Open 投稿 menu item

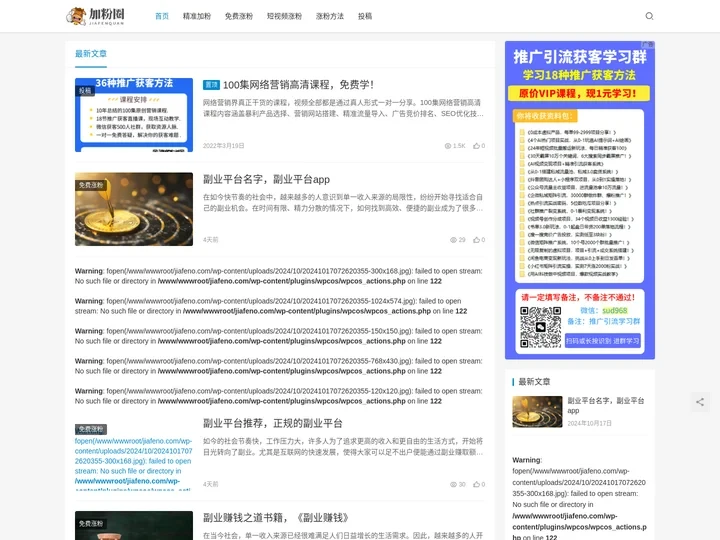[x=365, y=16]
